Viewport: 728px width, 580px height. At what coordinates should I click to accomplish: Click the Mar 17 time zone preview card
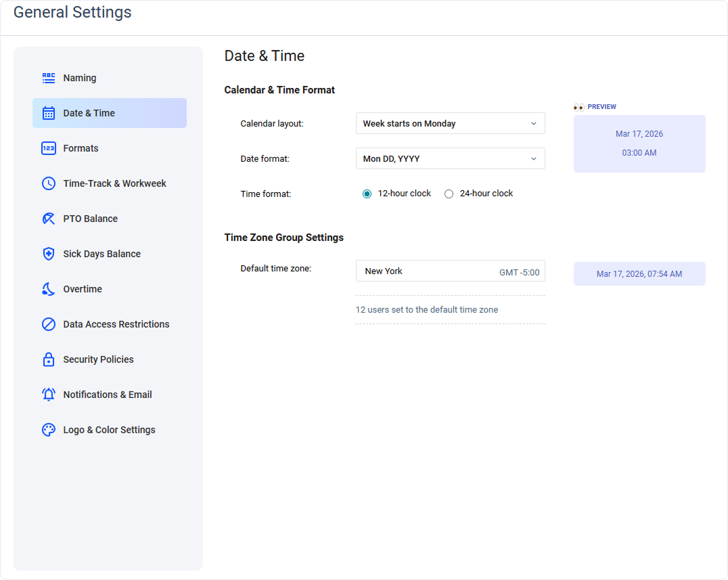pyautogui.click(x=639, y=273)
